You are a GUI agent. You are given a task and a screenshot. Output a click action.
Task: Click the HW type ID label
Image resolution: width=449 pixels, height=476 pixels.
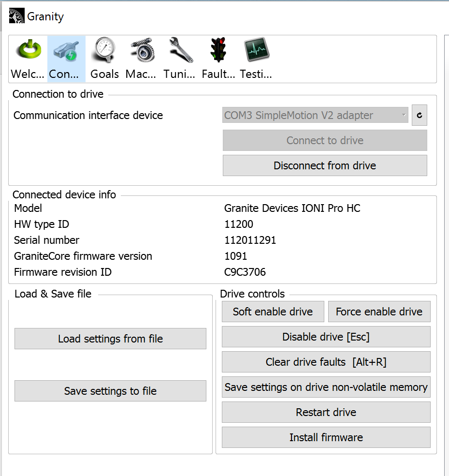(42, 224)
